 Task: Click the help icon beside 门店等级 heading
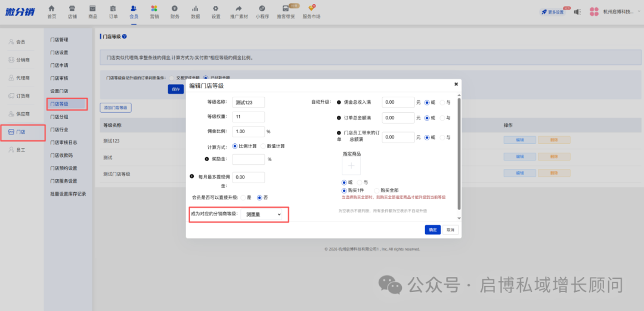(125, 36)
